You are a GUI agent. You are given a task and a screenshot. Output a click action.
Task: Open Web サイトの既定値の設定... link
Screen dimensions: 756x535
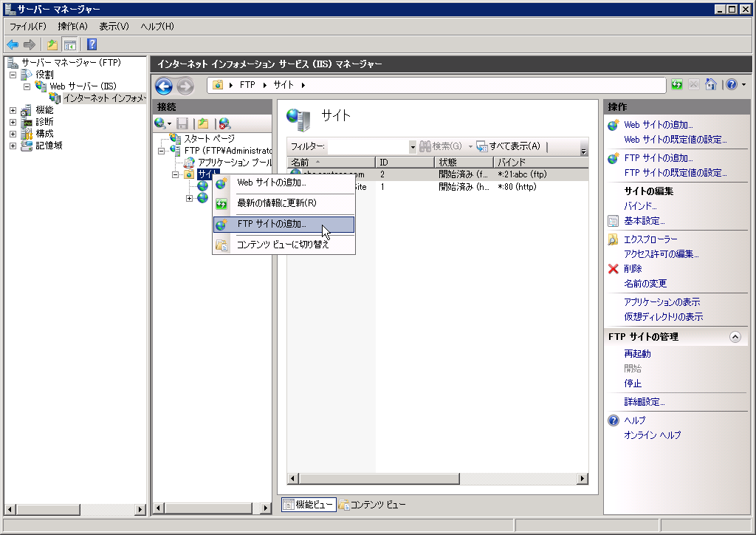(x=675, y=140)
